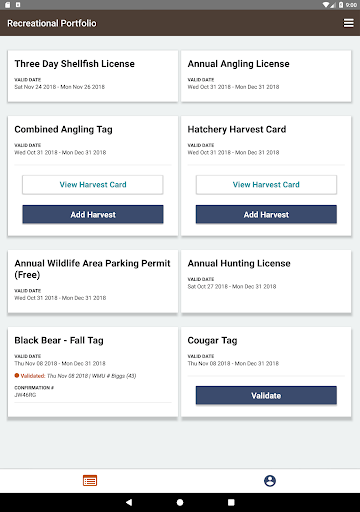
Task: Select the Annual Wildlife Area Parking Permit card
Action: (x=93, y=282)
